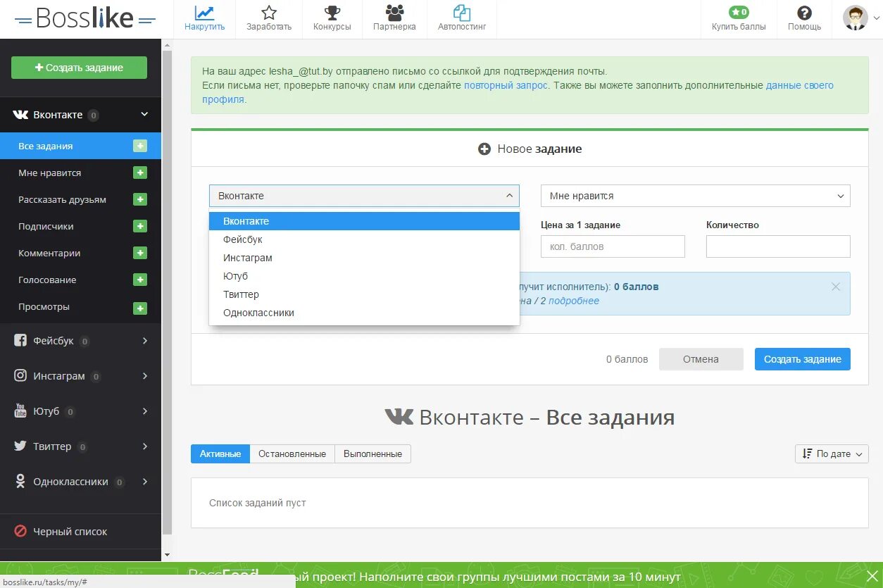Viewport: 883px width, 588px height.
Task: Click the подробнее link
Action: [574, 301]
